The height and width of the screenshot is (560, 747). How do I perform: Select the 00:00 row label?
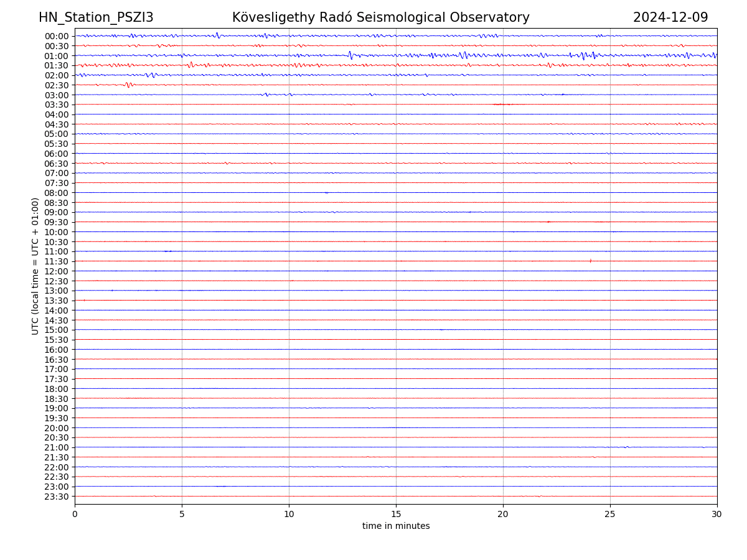coord(57,36)
